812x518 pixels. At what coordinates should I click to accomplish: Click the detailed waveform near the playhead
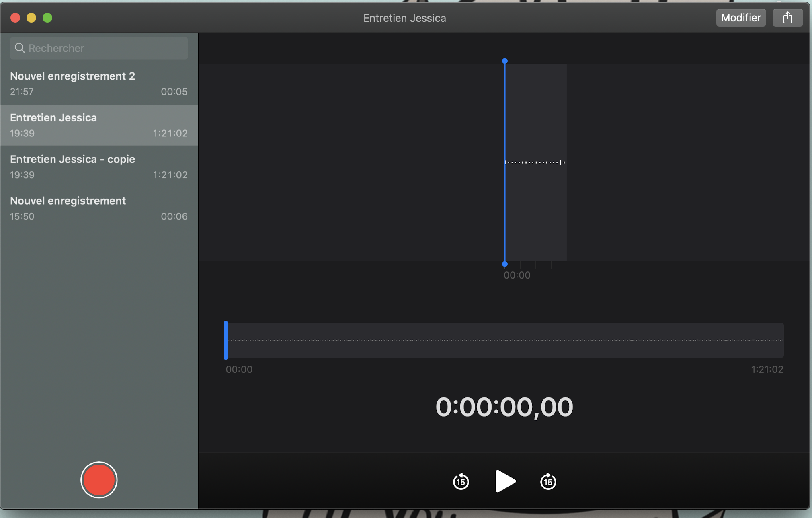(x=535, y=162)
